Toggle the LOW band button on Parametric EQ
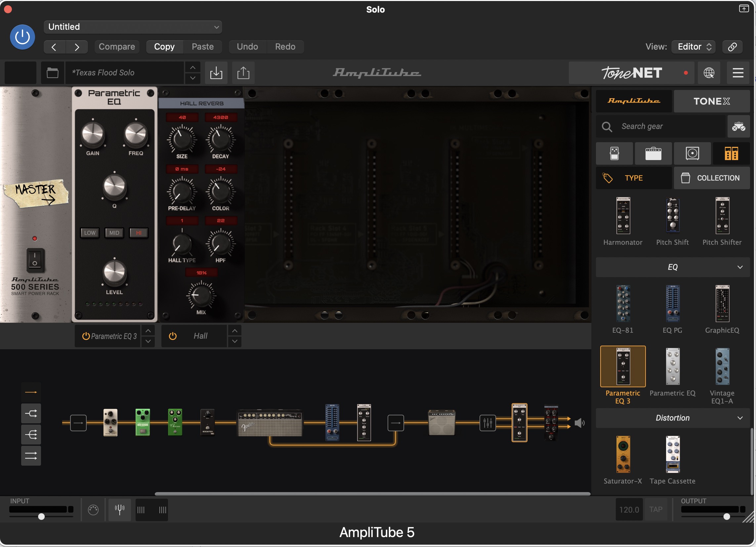This screenshot has width=756, height=547. pyautogui.click(x=90, y=233)
